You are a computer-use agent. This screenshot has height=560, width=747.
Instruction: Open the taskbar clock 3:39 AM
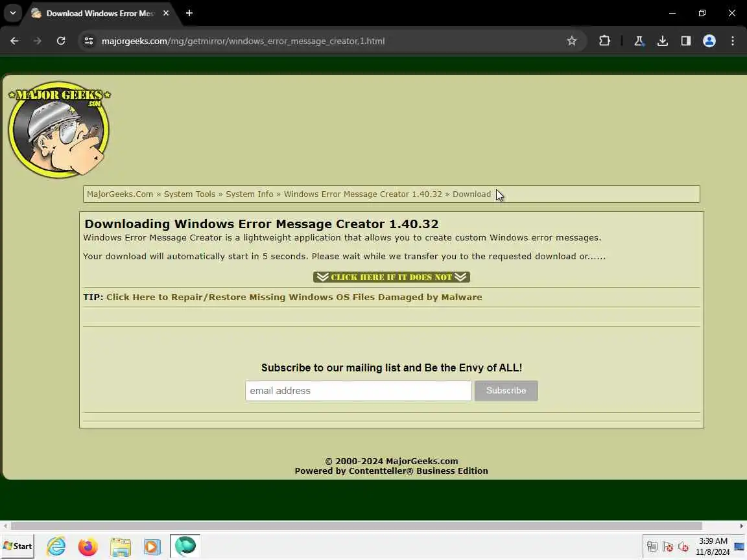713,546
